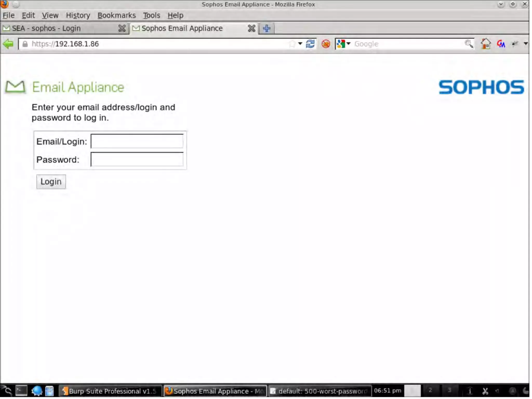Open a new tab with plus icon
Screen dimensions: 532x399
(267, 28)
